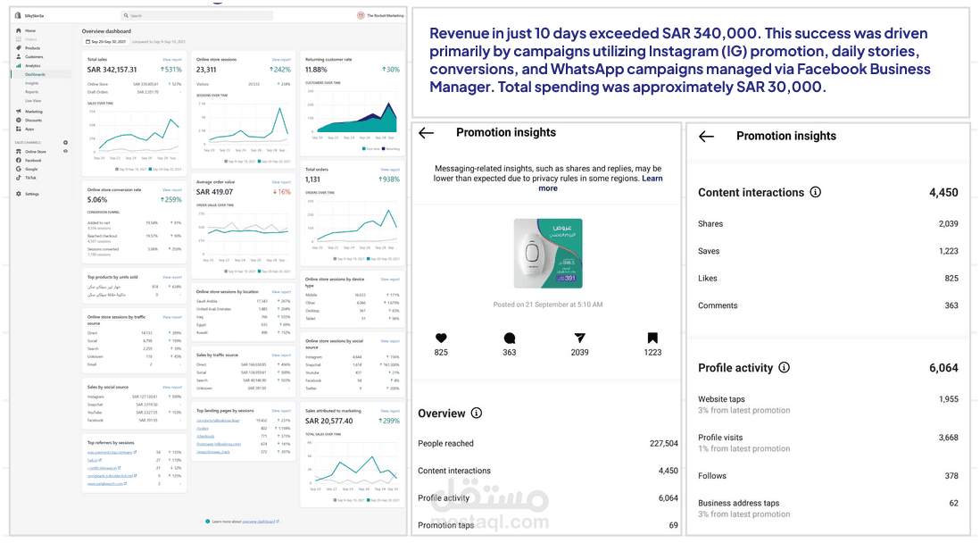Tap the share paper-plane icon showing 2039
Viewport: 980px width, 543px height.
579,338
